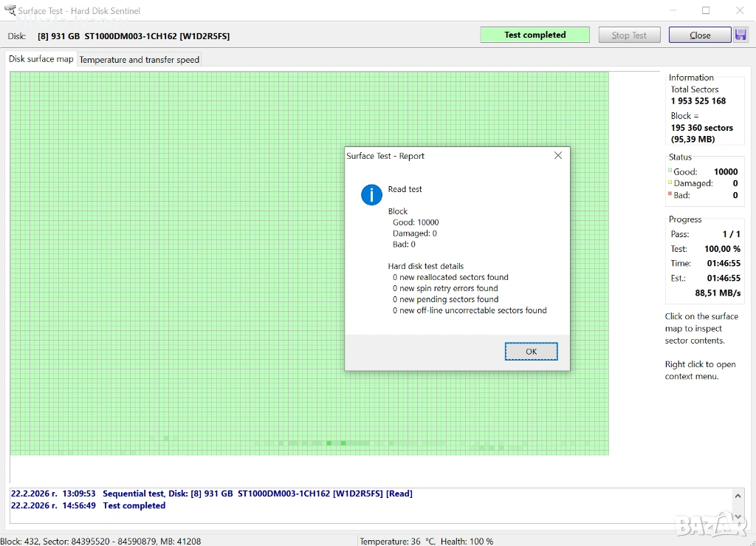Select the Disk surface map tab
This screenshot has height=546, width=756.
pos(41,59)
